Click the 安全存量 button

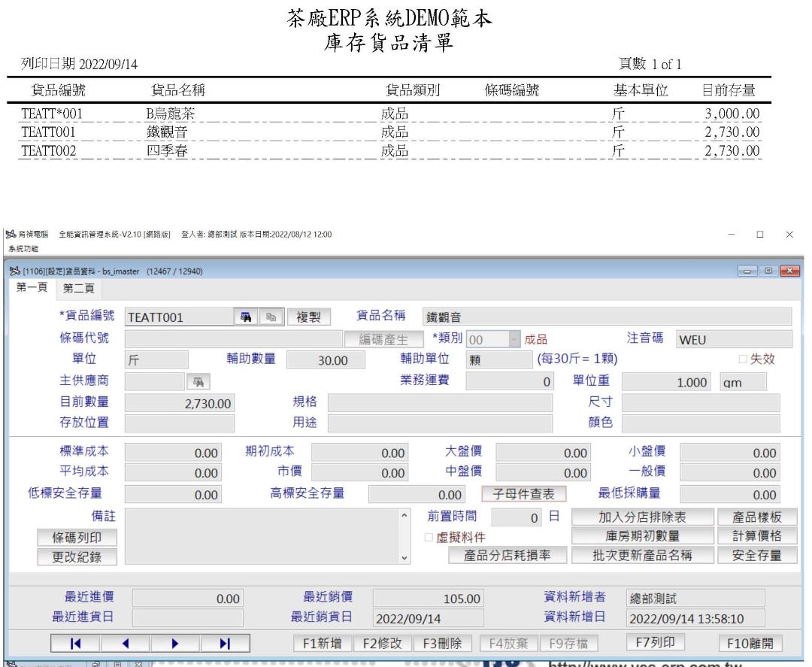point(756,555)
